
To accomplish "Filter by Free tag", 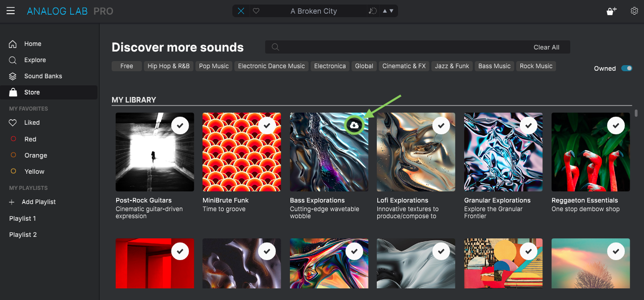I will click(x=127, y=66).
